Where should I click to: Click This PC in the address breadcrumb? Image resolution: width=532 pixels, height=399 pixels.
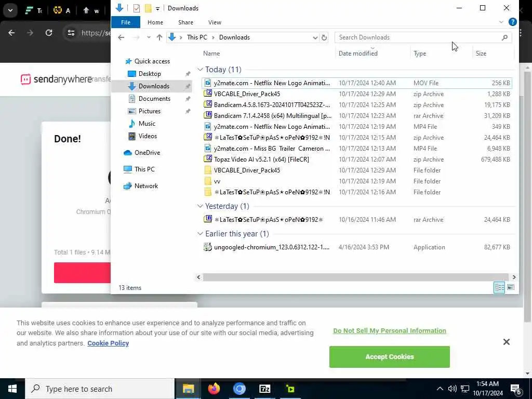(x=197, y=37)
